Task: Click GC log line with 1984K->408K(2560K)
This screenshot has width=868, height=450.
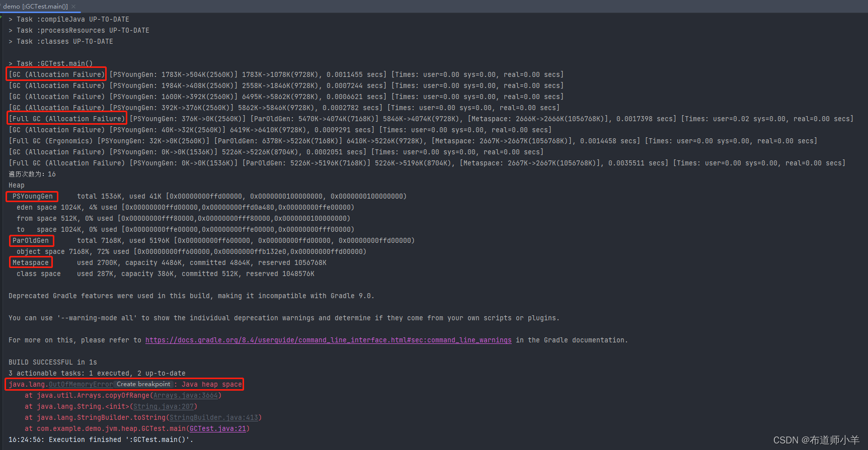Action: pyautogui.click(x=286, y=86)
